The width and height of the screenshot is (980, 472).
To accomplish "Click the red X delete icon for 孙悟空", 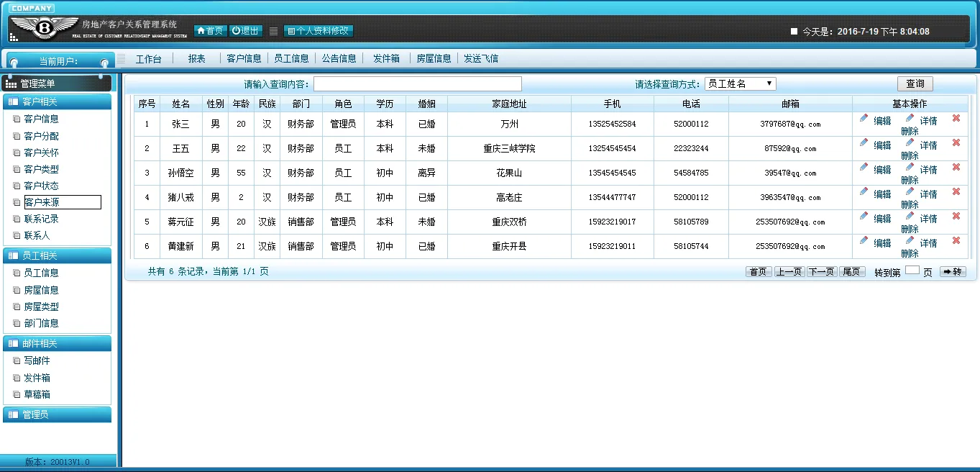I will coord(956,168).
